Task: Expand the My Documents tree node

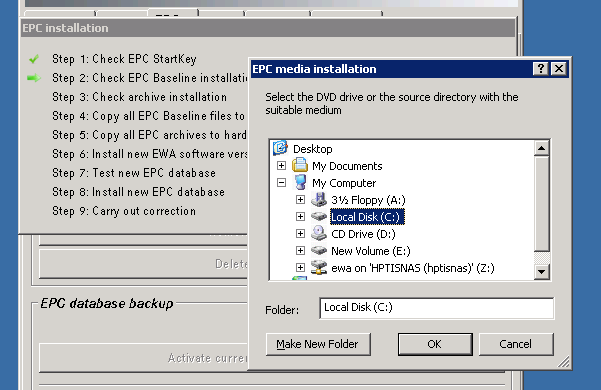Action: click(x=281, y=166)
